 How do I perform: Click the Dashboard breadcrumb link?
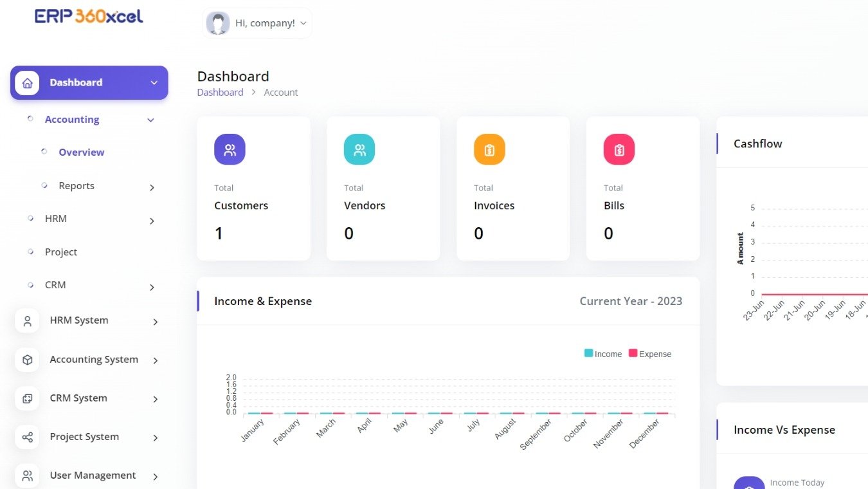[x=220, y=92]
